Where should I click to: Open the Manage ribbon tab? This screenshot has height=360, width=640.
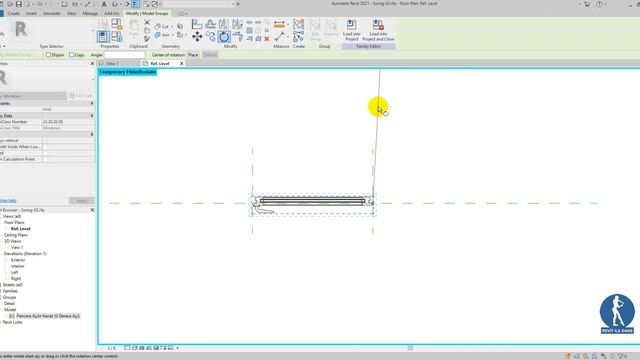click(x=90, y=13)
